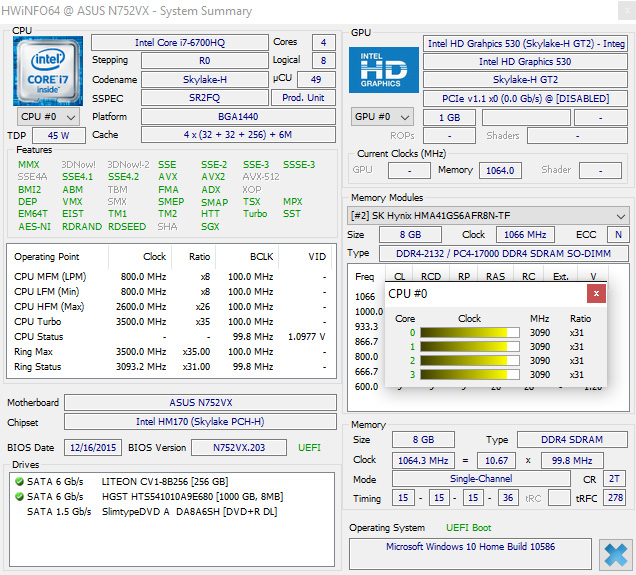Viewport: 636px width, 575px height.
Task: Click the PCIe v1.1 x0 [DISABLED] field
Action: (x=525, y=99)
